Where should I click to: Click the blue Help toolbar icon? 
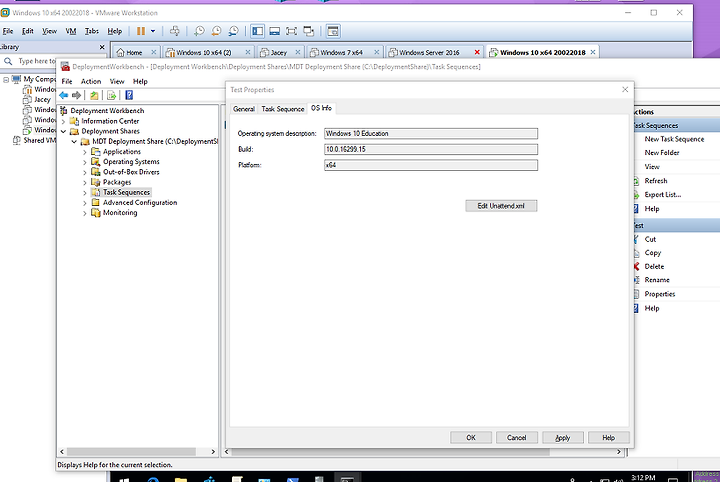pos(129,95)
